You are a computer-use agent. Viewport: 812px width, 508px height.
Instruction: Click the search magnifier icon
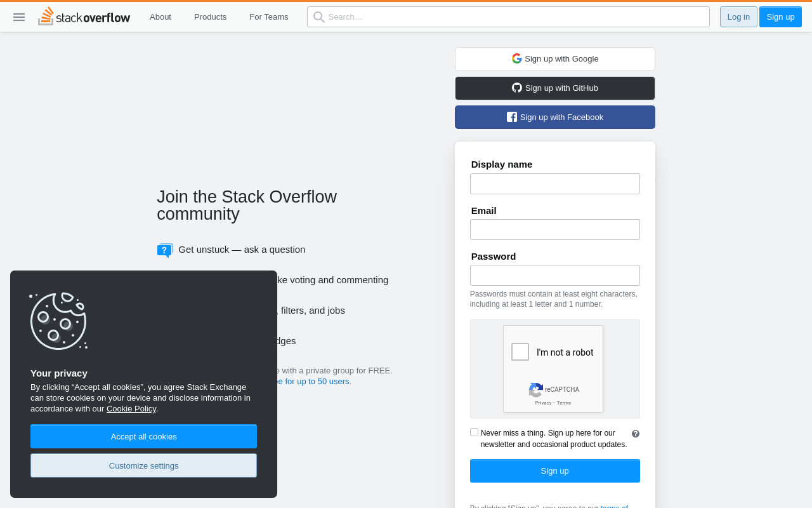pos(318,17)
